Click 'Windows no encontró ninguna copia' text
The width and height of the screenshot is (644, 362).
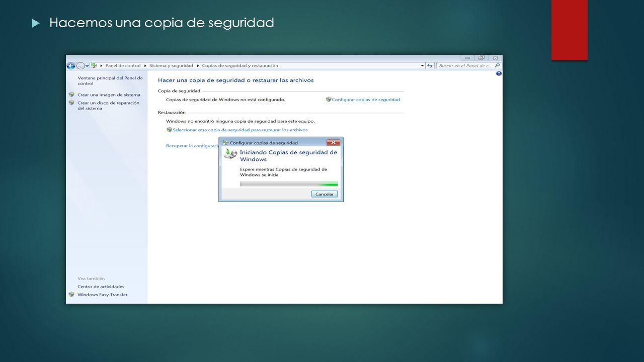240,121
